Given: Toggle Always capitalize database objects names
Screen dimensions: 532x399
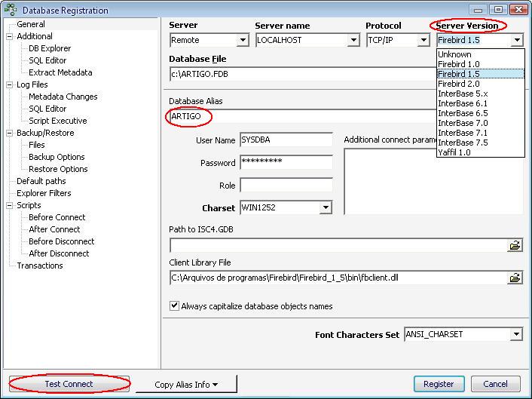Looking at the screenshot, I should tap(175, 306).
